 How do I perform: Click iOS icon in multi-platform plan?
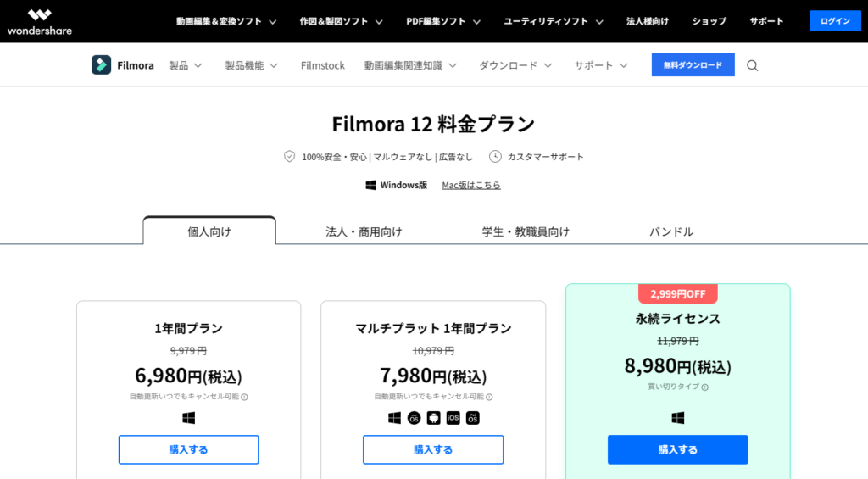(453, 418)
